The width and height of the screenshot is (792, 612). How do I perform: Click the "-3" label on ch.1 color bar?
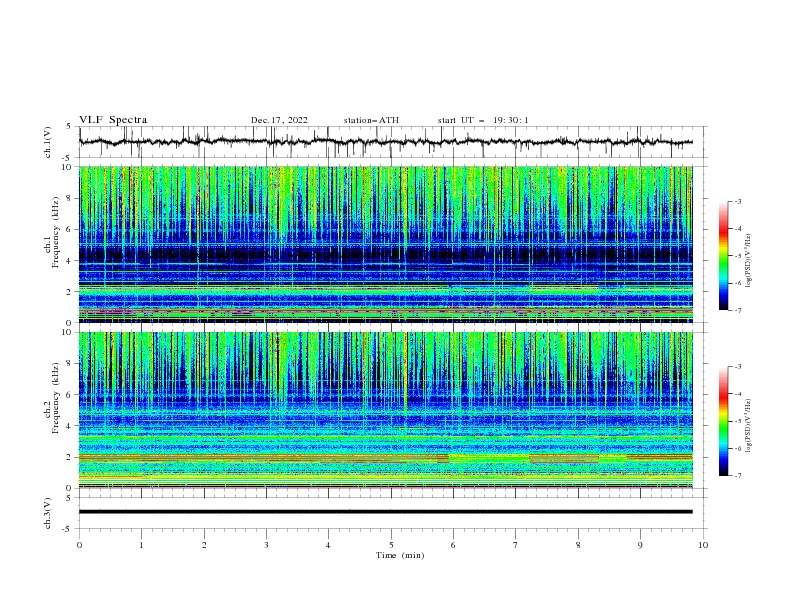pos(738,201)
